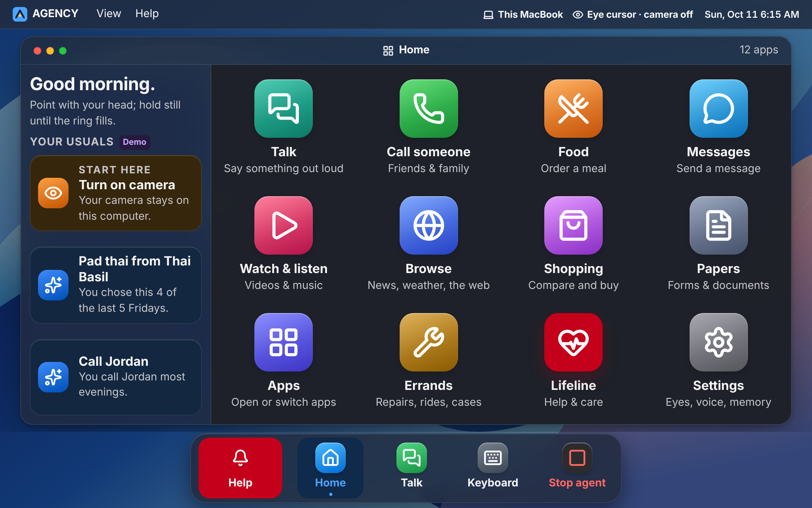The image size is (812, 508).
Task: Open the Shopping bag app
Action: coord(573,225)
